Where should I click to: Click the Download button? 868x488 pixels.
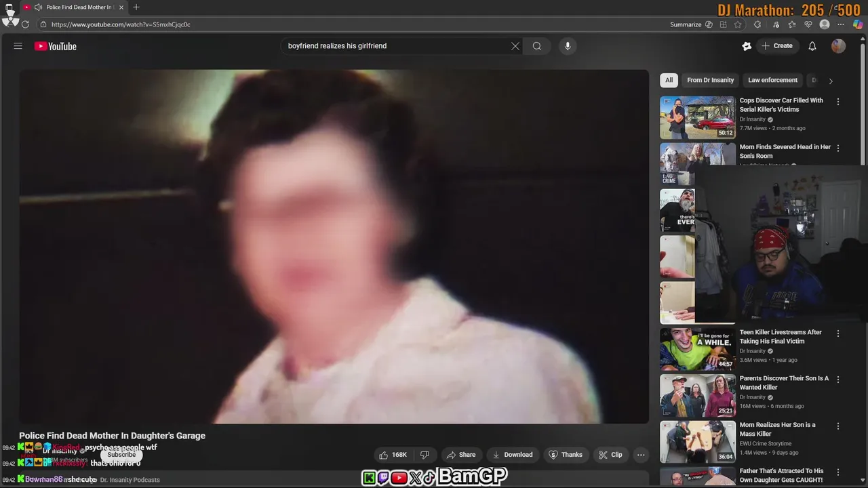513,455
